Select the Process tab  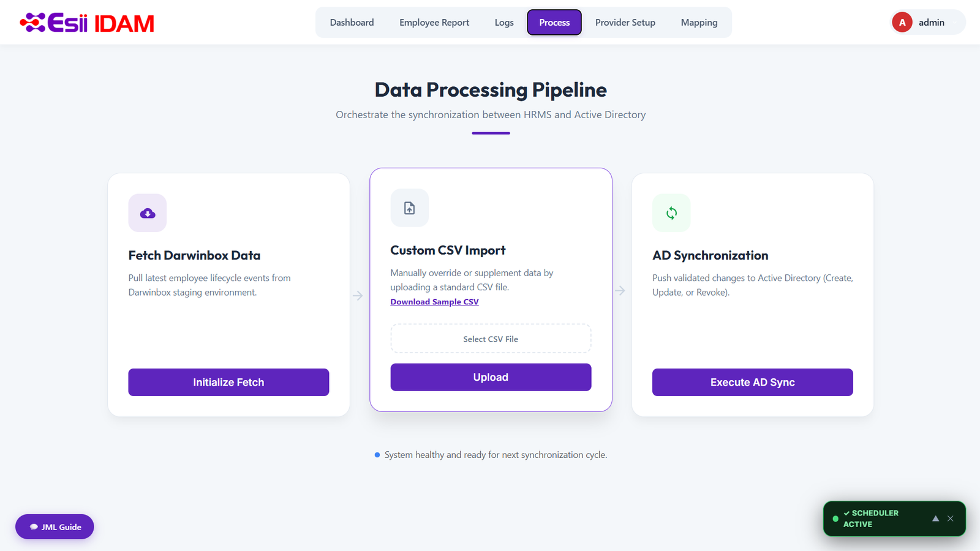[x=554, y=23]
